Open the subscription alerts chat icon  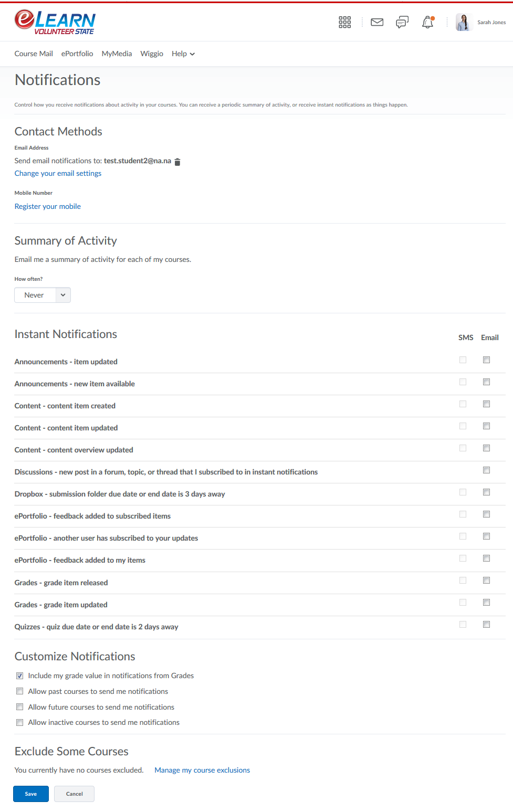click(x=402, y=22)
